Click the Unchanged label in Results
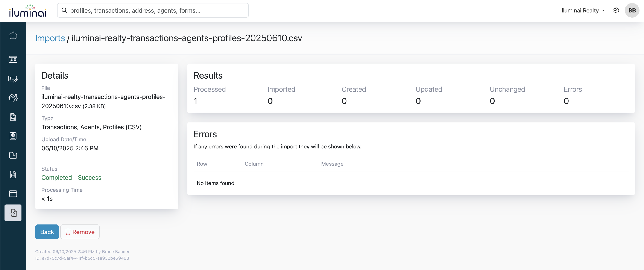Viewport: 644px width, 270px height. tap(507, 89)
